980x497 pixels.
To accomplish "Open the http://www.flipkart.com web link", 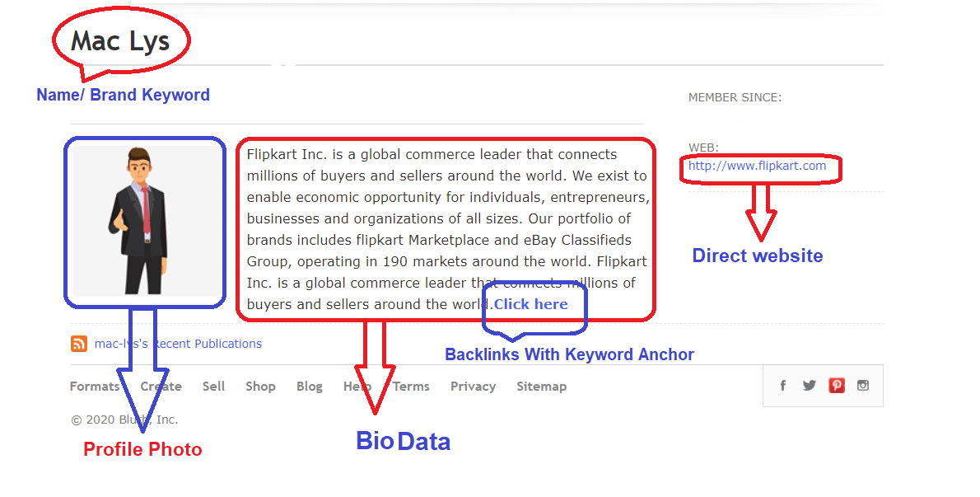I will [x=757, y=166].
